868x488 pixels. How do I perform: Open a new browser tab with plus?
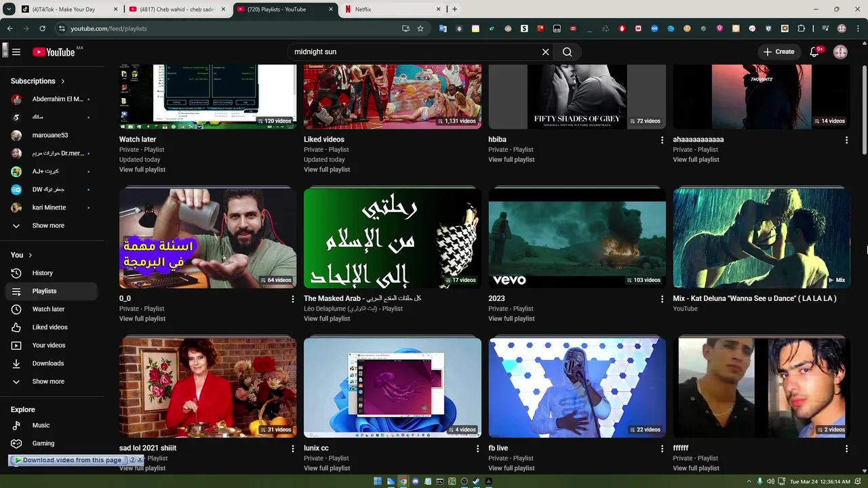tap(454, 9)
